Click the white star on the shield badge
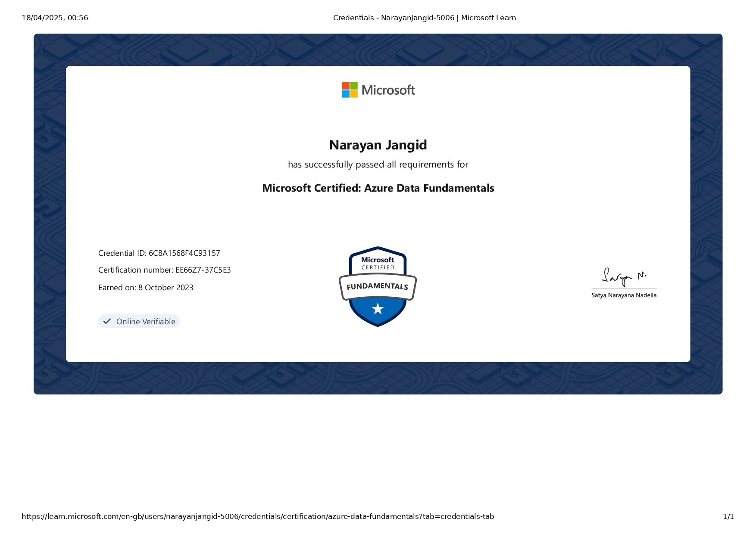The image size is (756, 534). [x=378, y=308]
